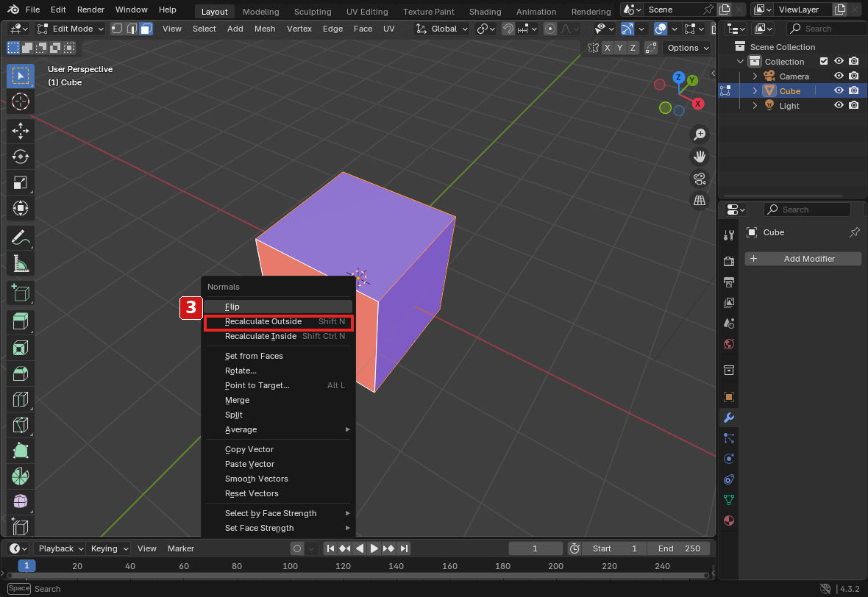Click the End frame field
The image size is (868, 597).
[x=679, y=548]
